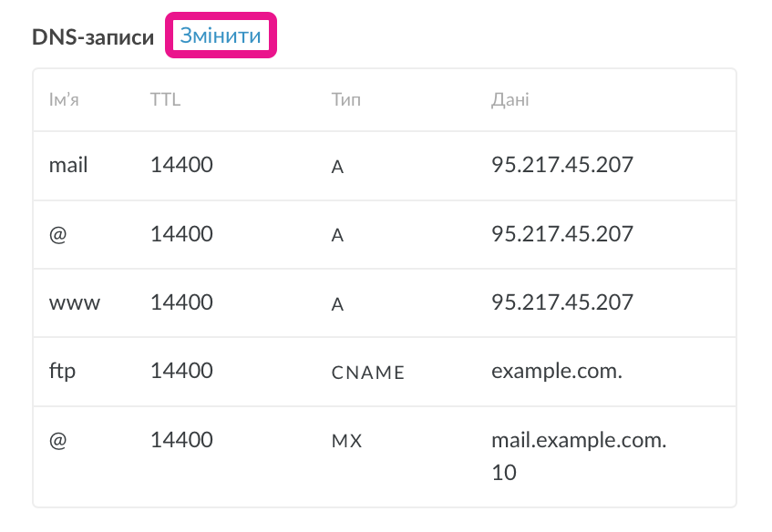Image resolution: width=772 pixels, height=532 pixels.
Task: Click the @ name in the MX row
Action: [x=59, y=440]
